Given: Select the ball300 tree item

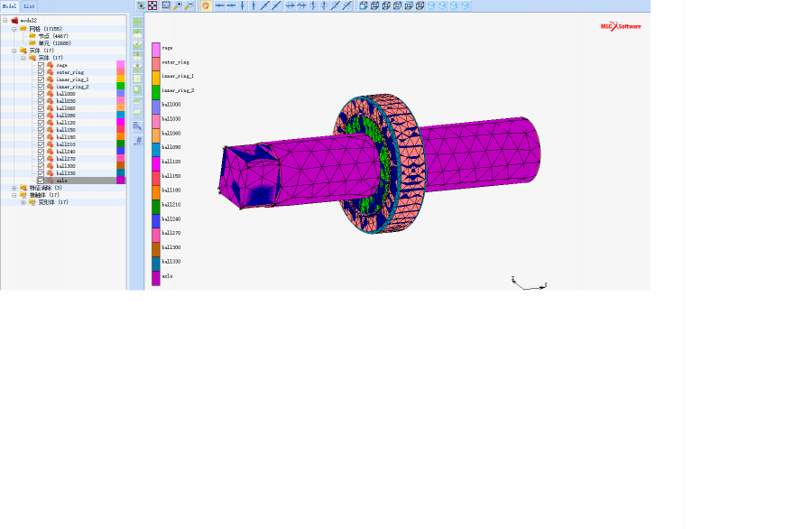Looking at the screenshot, I should coord(66,166).
